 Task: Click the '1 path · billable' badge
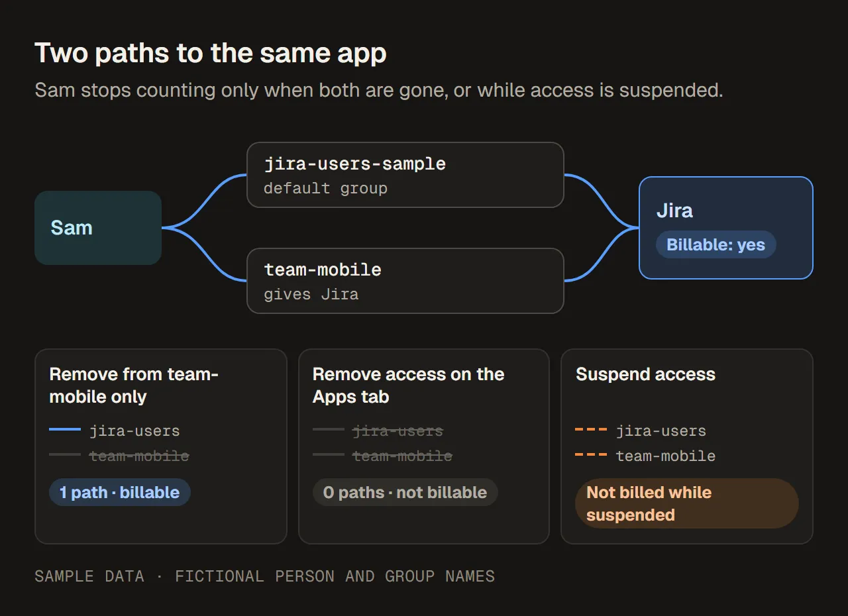coord(120,492)
